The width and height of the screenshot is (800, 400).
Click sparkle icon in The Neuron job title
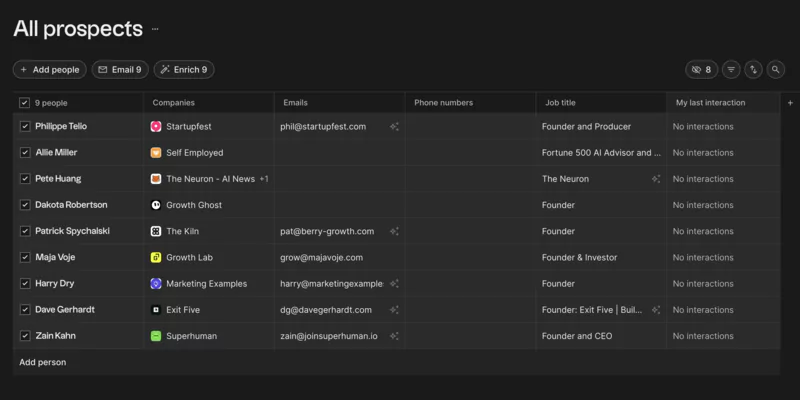pyautogui.click(x=656, y=179)
